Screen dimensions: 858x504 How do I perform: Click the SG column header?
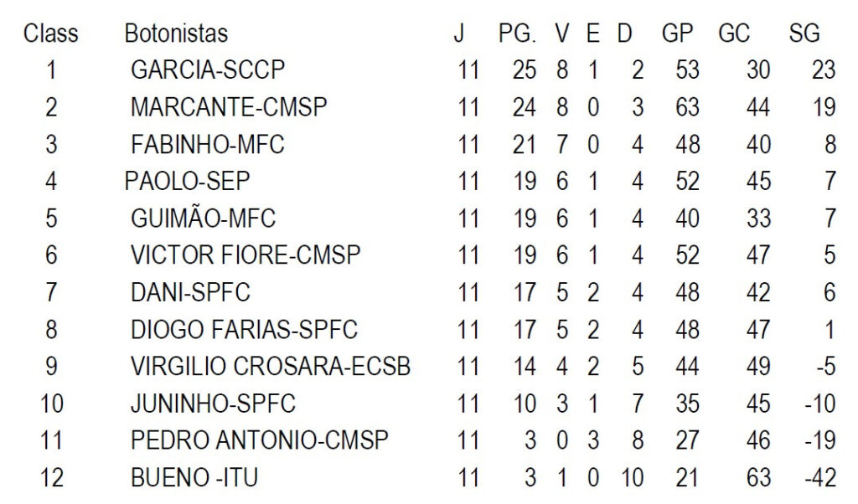(x=804, y=33)
